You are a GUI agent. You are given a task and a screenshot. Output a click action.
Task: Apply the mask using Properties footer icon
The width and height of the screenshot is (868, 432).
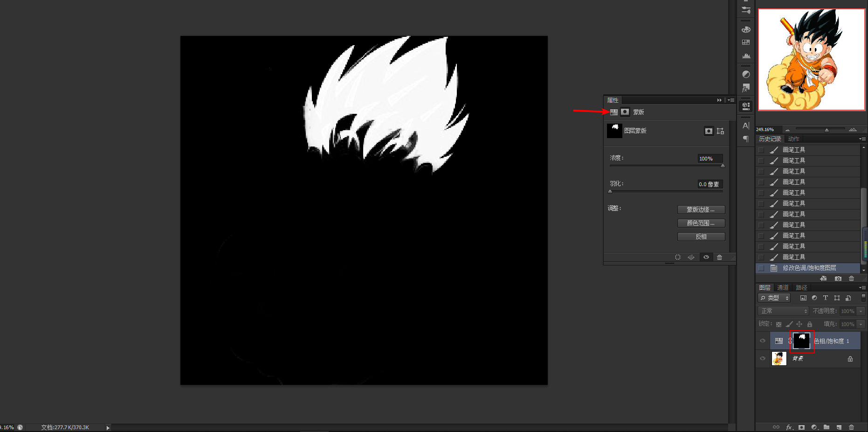pyautogui.click(x=691, y=258)
